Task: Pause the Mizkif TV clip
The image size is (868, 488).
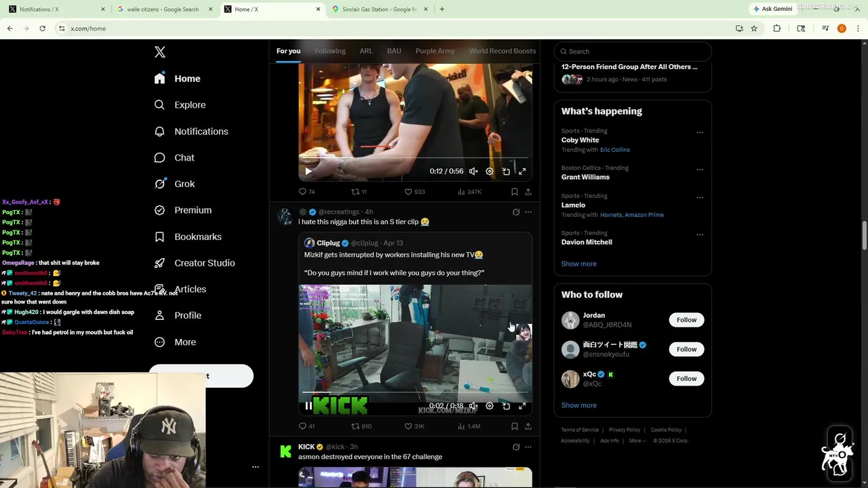Action: tap(309, 406)
